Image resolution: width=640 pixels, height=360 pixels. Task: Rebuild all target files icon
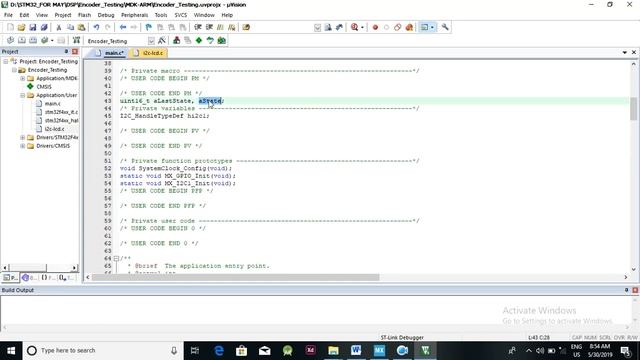click(33, 40)
